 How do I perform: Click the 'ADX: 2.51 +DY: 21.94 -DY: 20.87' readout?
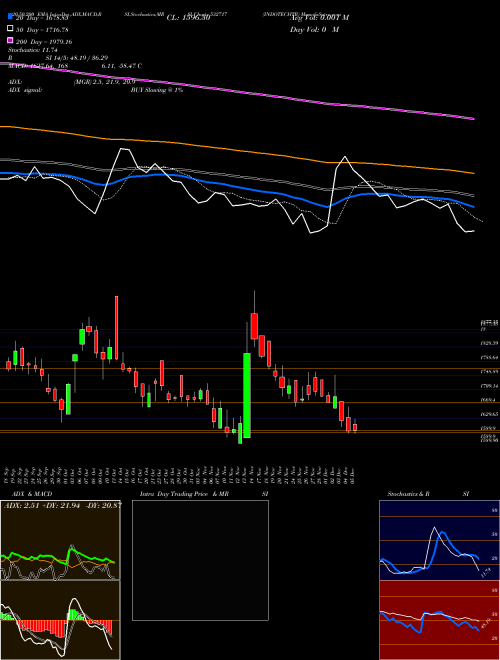pos(62,505)
